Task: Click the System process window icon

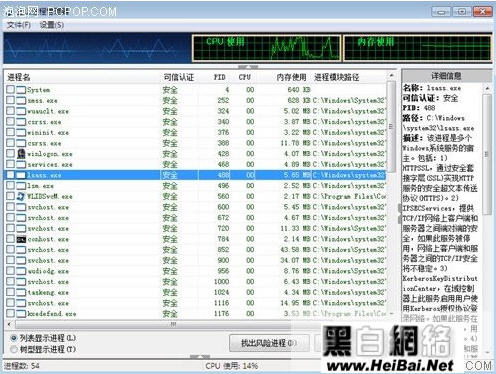Action: (21, 90)
